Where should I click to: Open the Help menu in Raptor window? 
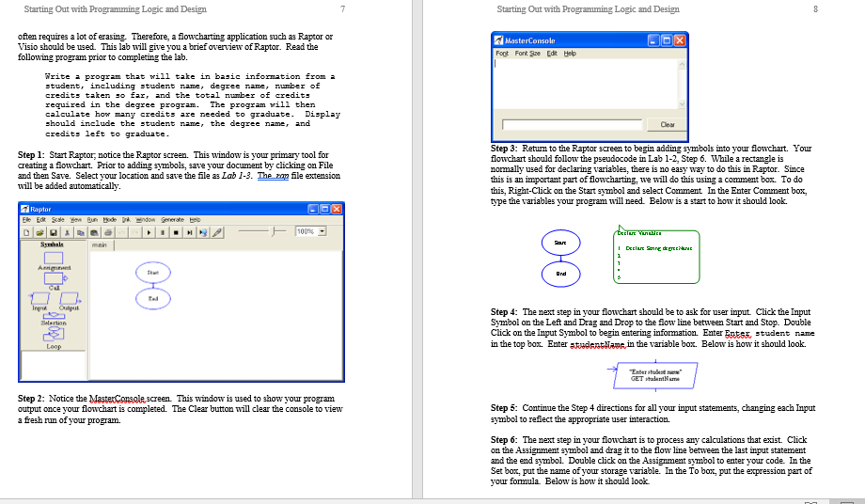tap(195, 219)
